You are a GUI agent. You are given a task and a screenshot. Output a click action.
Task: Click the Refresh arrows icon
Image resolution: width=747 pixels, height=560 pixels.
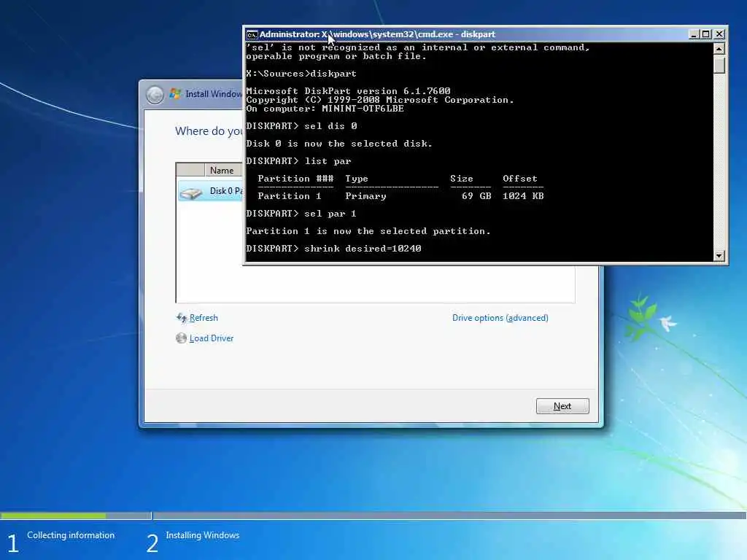[182, 318]
